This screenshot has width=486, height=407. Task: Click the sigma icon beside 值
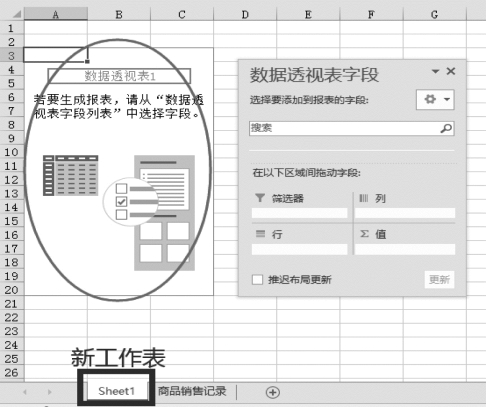364,234
